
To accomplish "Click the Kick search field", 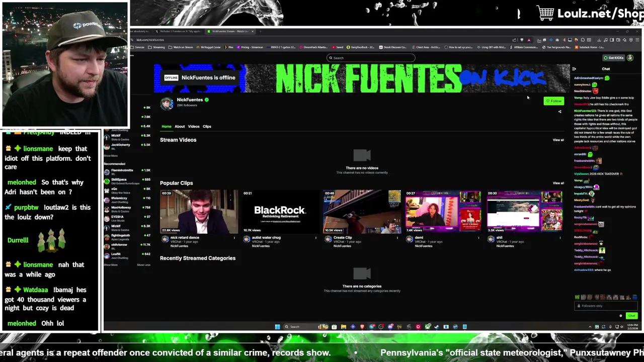I will (371, 58).
